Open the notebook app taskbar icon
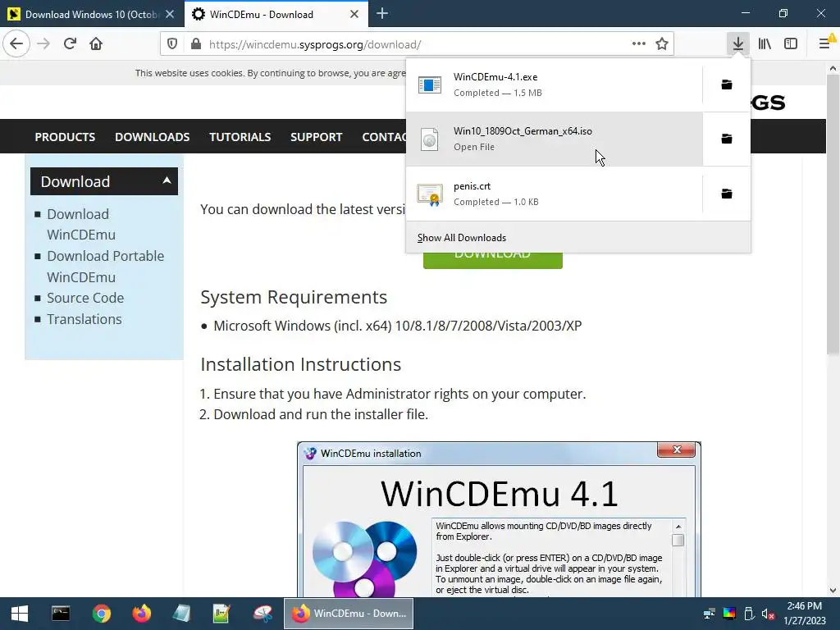Image resolution: width=840 pixels, height=630 pixels. [x=181, y=614]
